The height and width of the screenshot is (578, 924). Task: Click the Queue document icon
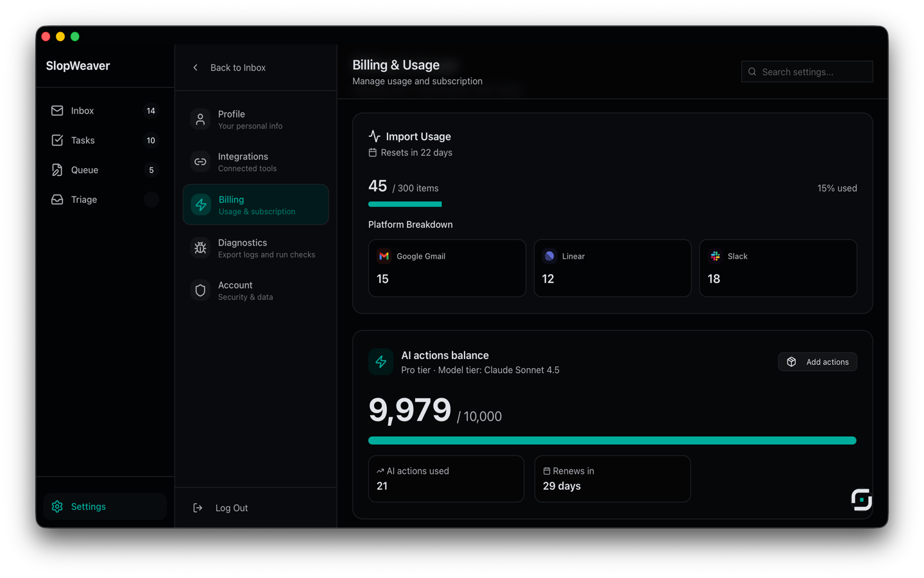tap(57, 170)
